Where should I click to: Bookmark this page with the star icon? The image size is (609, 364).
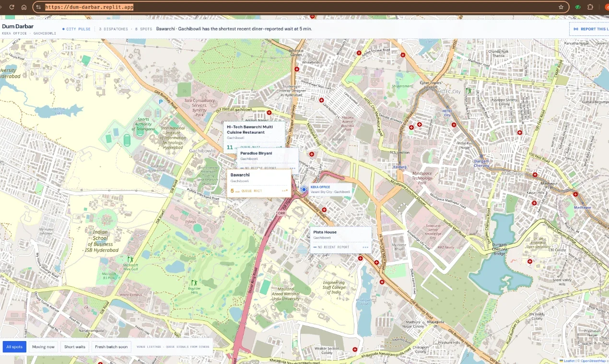(x=561, y=7)
